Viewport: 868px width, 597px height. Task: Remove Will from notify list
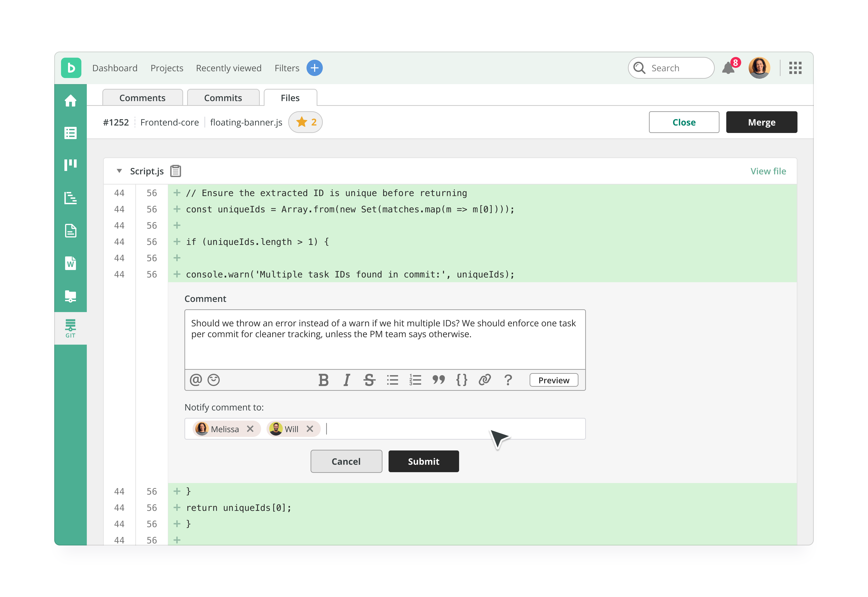[x=309, y=429]
